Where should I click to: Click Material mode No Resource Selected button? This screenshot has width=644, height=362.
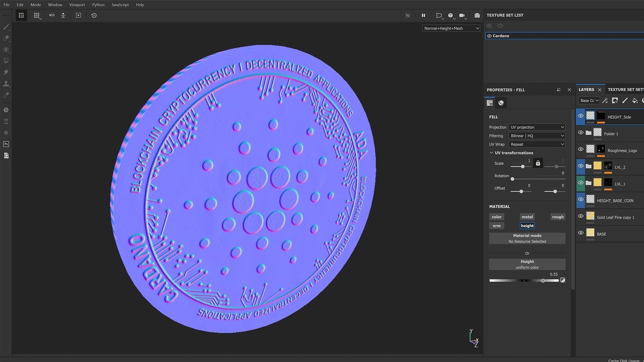coord(527,238)
